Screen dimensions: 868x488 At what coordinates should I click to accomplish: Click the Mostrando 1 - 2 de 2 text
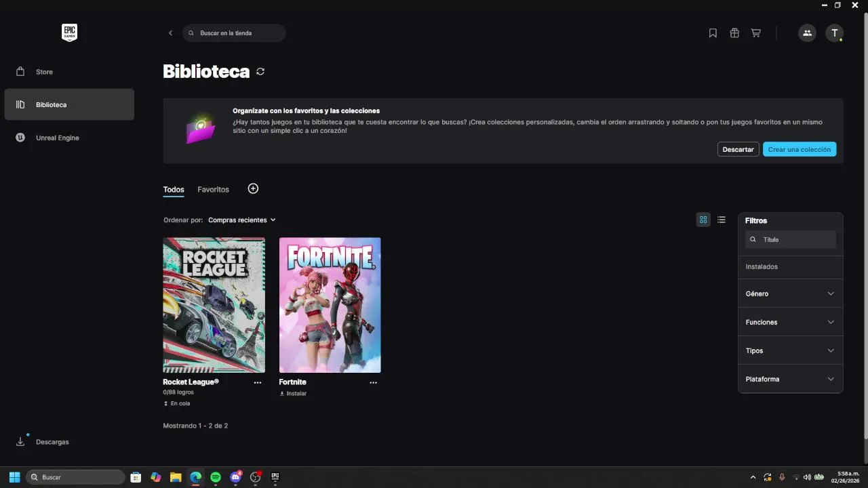195,426
